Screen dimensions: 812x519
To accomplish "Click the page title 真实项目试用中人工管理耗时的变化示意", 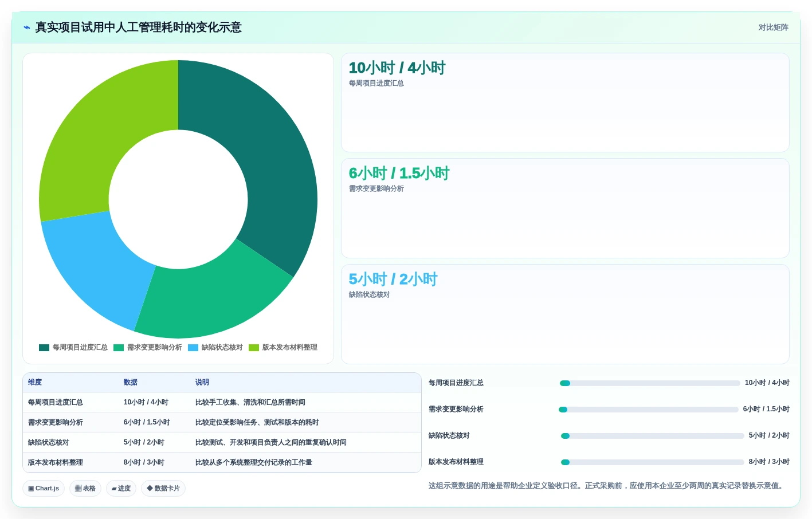I will (x=139, y=27).
